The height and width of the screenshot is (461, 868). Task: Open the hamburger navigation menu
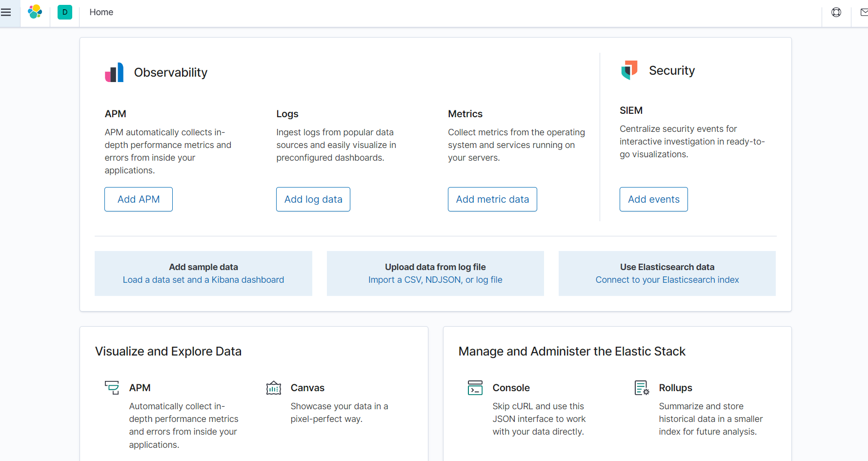(6, 12)
